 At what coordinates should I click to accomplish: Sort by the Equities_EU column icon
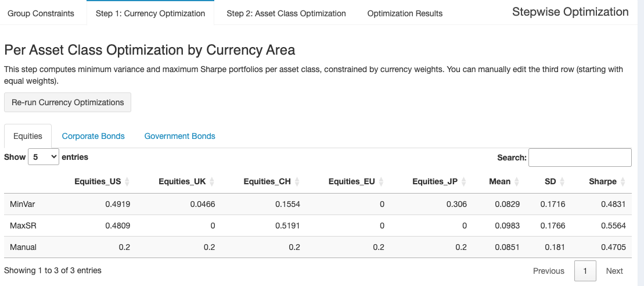click(381, 182)
